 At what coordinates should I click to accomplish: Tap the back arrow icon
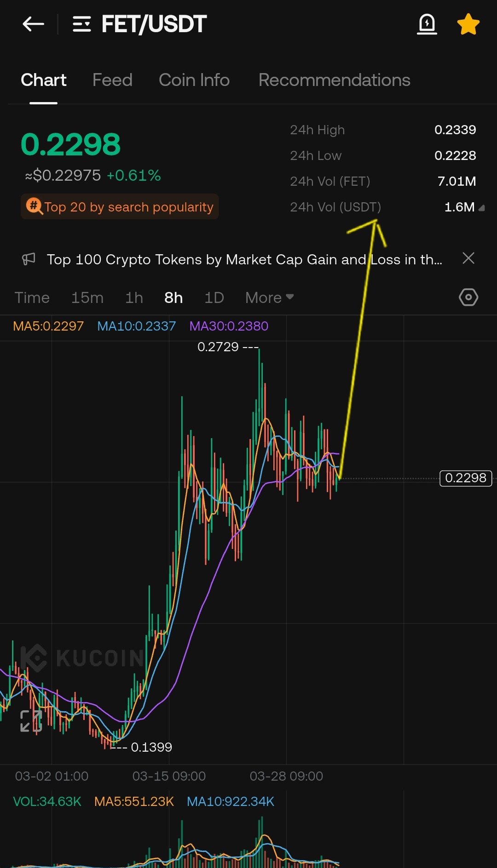coord(33,24)
